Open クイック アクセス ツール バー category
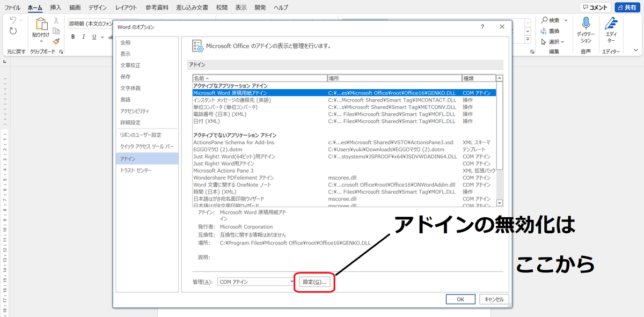 coord(147,146)
